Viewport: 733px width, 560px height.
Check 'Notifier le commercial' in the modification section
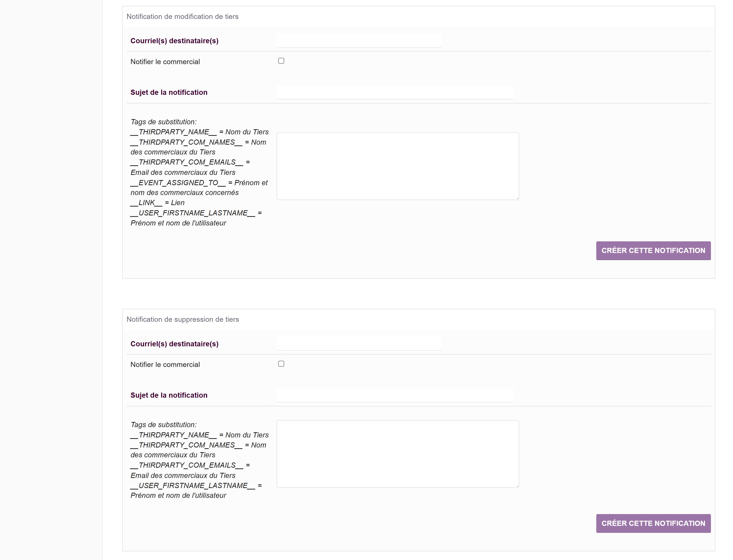tap(281, 61)
